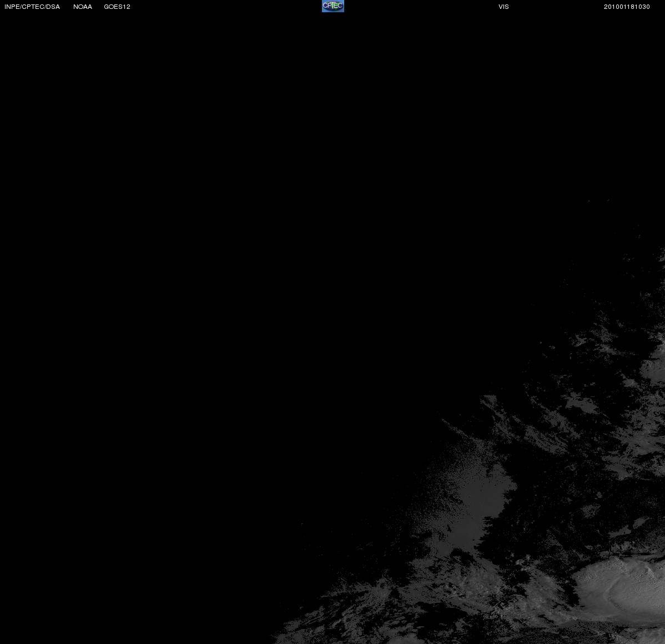The height and width of the screenshot is (644, 665).
Task: Click the VIS channel label
Action: [x=503, y=7]
